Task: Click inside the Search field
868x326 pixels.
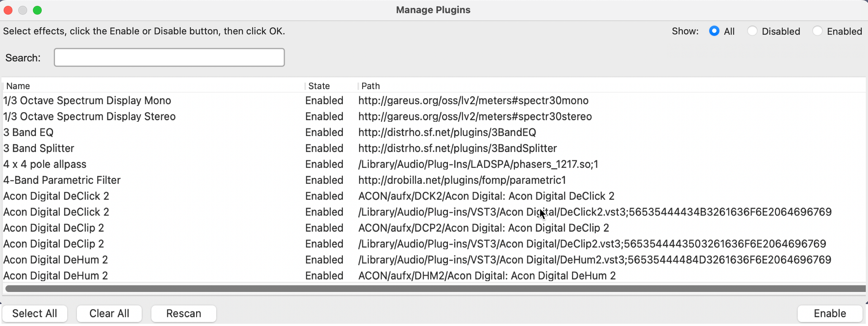Action: [169, 57]
